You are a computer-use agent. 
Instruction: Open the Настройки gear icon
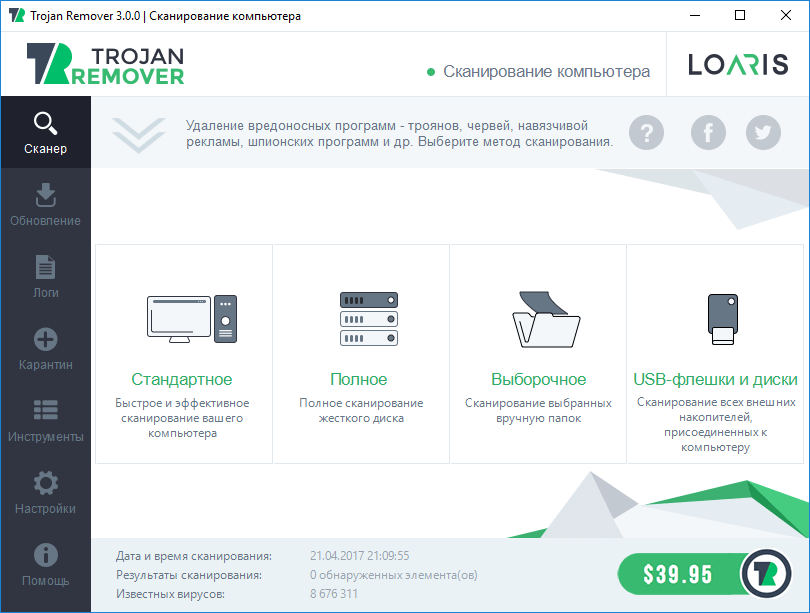click(45, 483)
